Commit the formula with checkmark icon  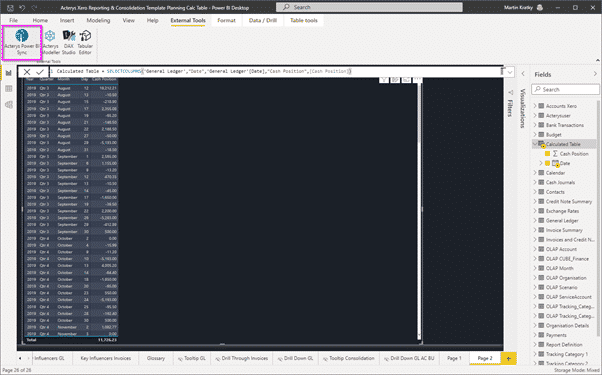[x=40, y=72]
